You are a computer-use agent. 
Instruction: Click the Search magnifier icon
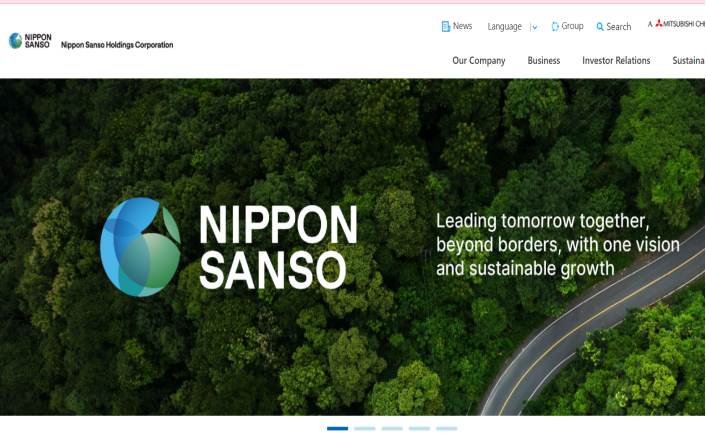600,27
